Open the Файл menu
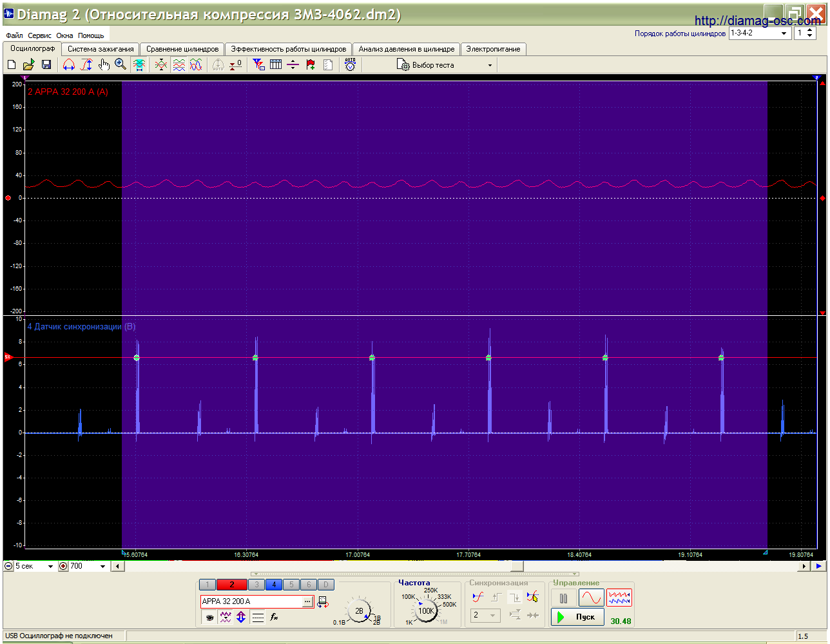The image size is (830, 644). pos(14,35)
